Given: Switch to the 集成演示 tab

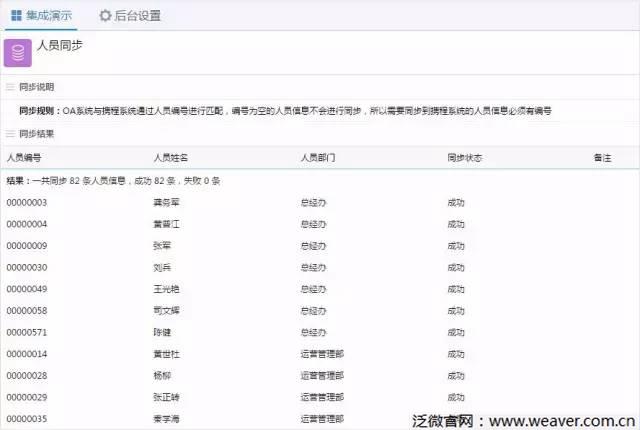Looking at the screenshot, I should coord(41,16).
